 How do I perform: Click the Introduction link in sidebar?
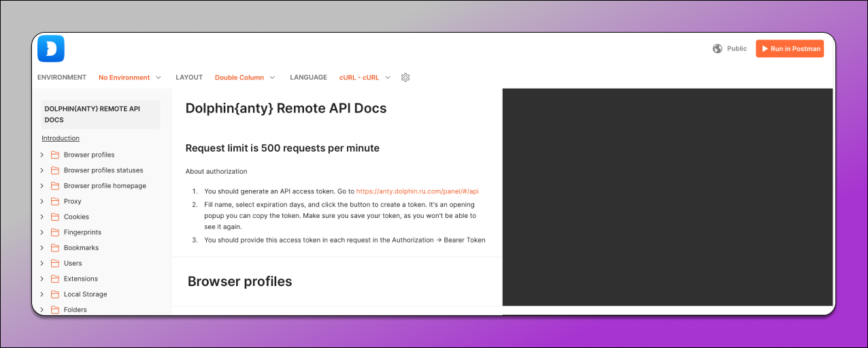61,138
